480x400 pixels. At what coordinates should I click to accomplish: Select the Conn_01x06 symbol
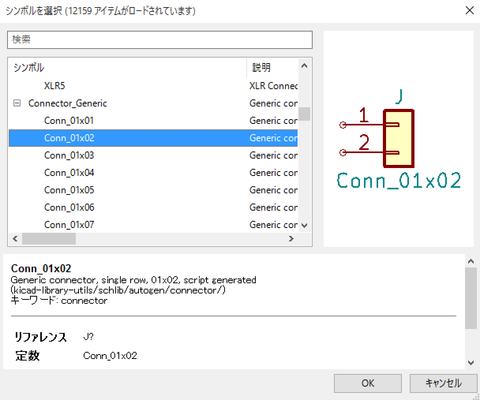click(153, 207)
